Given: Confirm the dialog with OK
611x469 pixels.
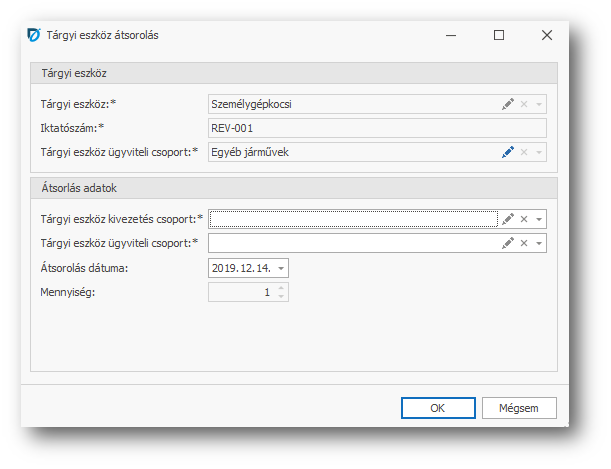Looking at the screenshot, I should click(x=437, y=408).
